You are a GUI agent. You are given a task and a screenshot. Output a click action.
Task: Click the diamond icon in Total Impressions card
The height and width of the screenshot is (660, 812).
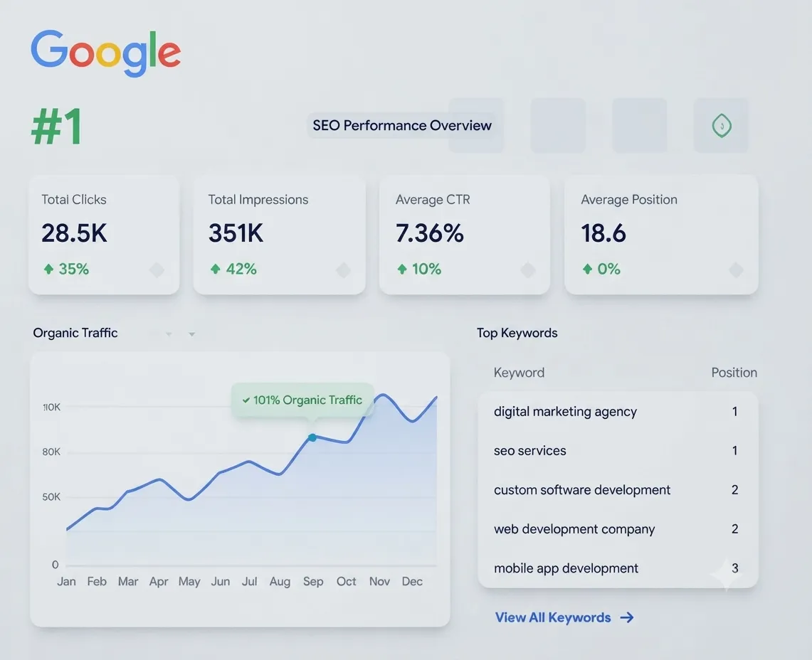pyautogui.click(x=343, y=270)
